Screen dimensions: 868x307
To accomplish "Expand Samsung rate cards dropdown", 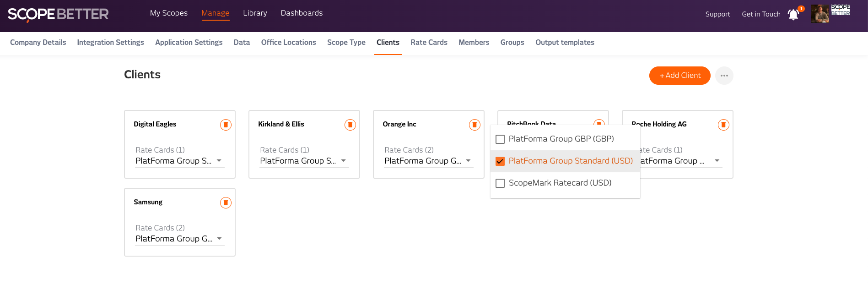I will (x=179, y=239).
